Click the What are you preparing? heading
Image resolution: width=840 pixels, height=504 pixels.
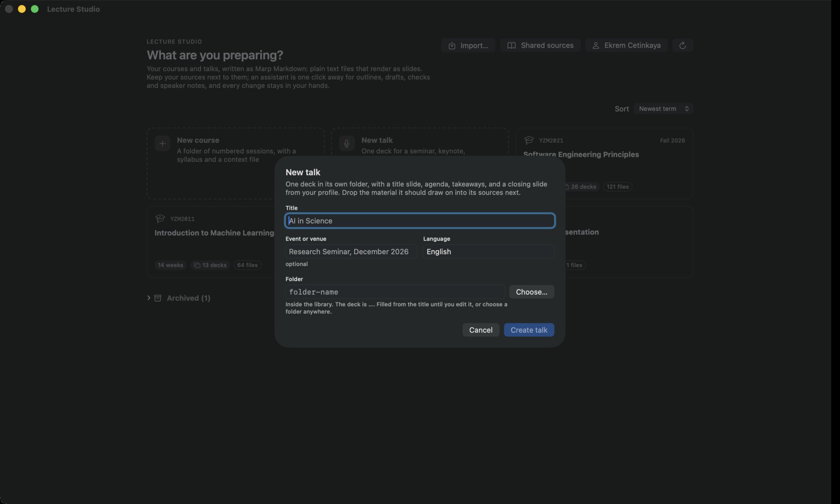coord(215,55)
